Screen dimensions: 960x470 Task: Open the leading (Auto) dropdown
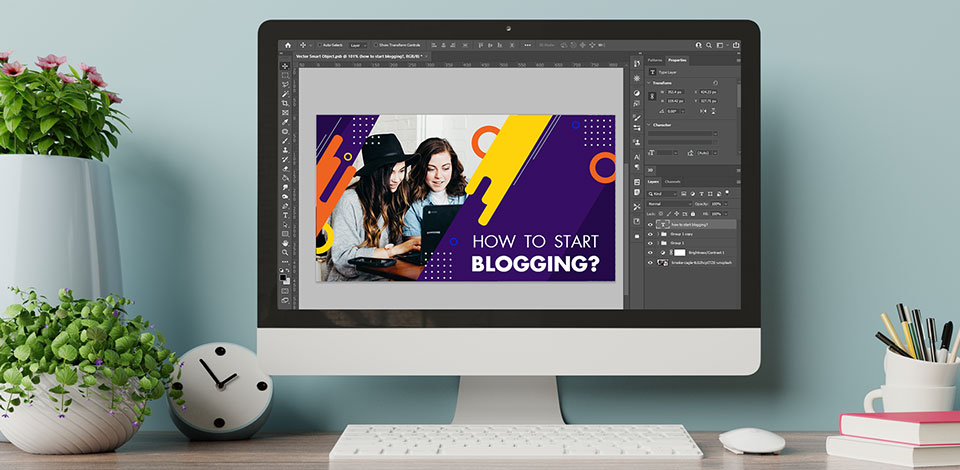pos(715,152)
